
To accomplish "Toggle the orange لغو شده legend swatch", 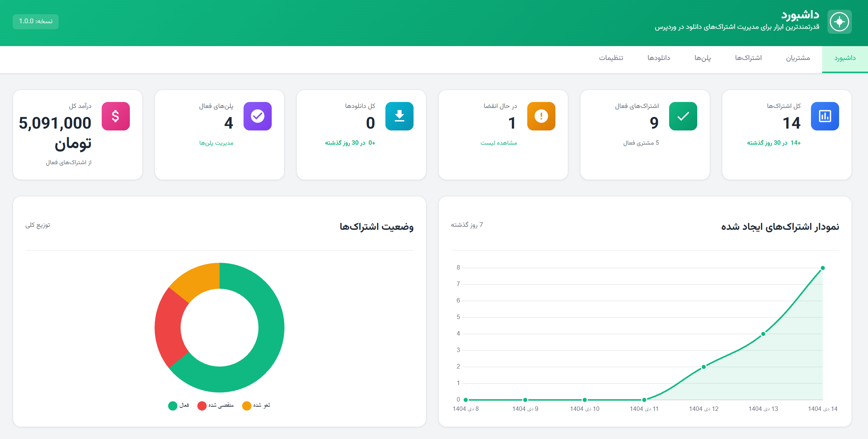I will pos(247,406).
